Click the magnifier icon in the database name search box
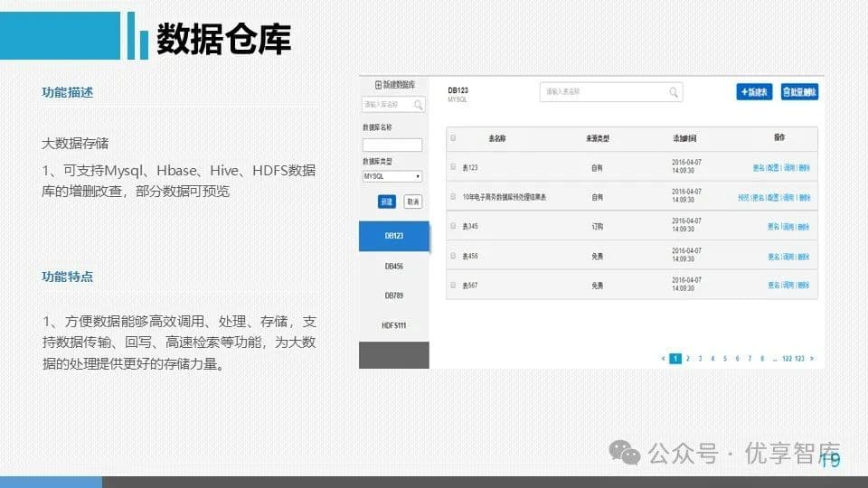The width and height of the screenshot is (868, 488). tap(419, 105)
